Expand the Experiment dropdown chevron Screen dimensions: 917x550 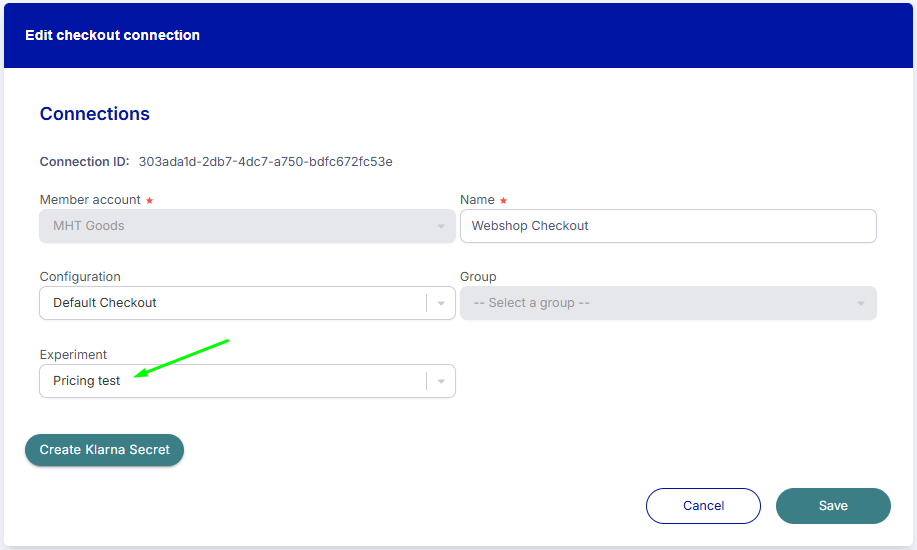point(441,381)
